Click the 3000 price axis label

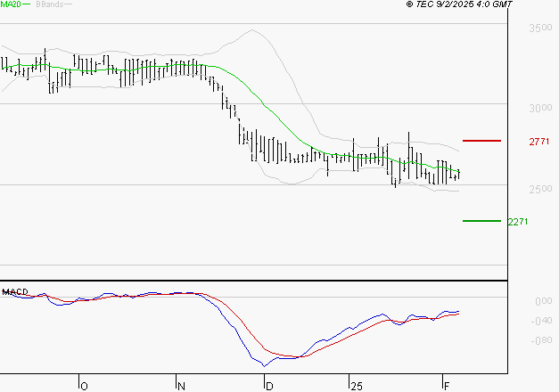[540, 108]
